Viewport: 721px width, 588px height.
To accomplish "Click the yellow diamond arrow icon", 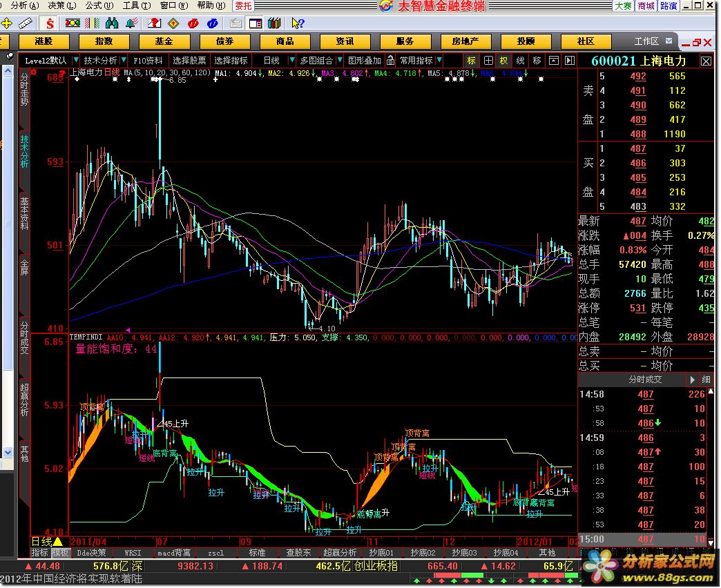I will coord(173,23).
